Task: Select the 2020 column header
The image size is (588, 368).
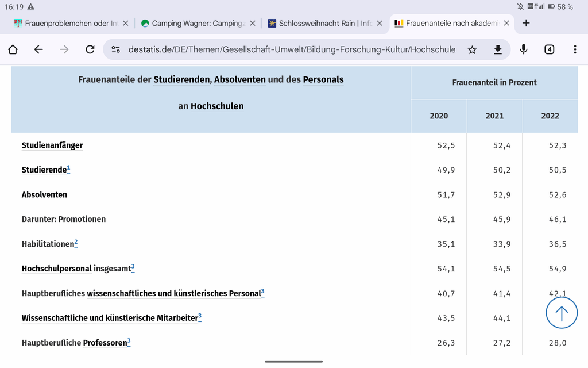Action: click(x=439, y=116)
